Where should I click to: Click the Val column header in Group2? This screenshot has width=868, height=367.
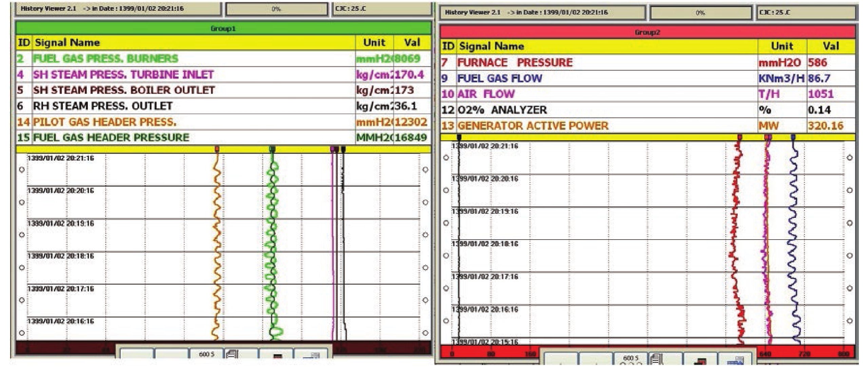pos(831,46)
